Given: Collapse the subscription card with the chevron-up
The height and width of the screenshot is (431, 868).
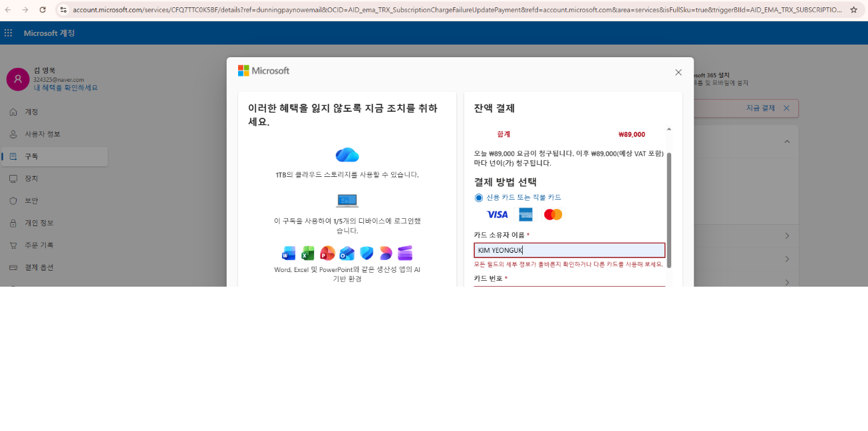Looking at the screenshot, I should [787, 142].
